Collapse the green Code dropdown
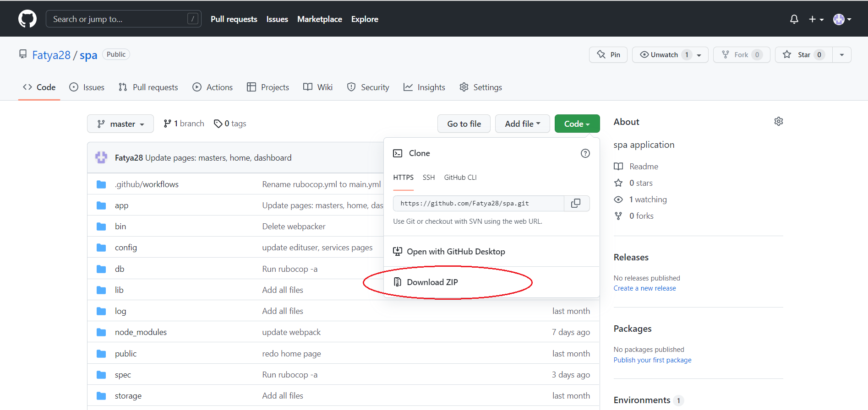The height and width of the screenshot is (410, 868). tap(577, 124)
